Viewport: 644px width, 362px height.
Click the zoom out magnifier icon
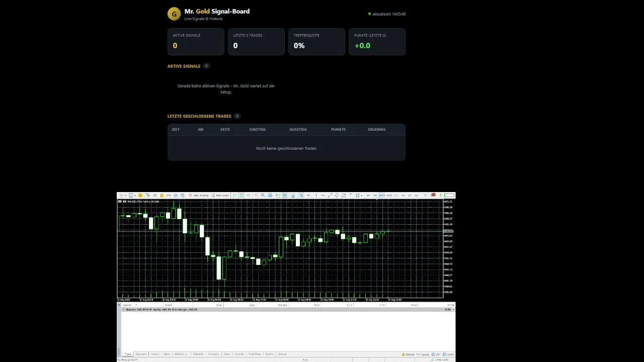point(263,195)
